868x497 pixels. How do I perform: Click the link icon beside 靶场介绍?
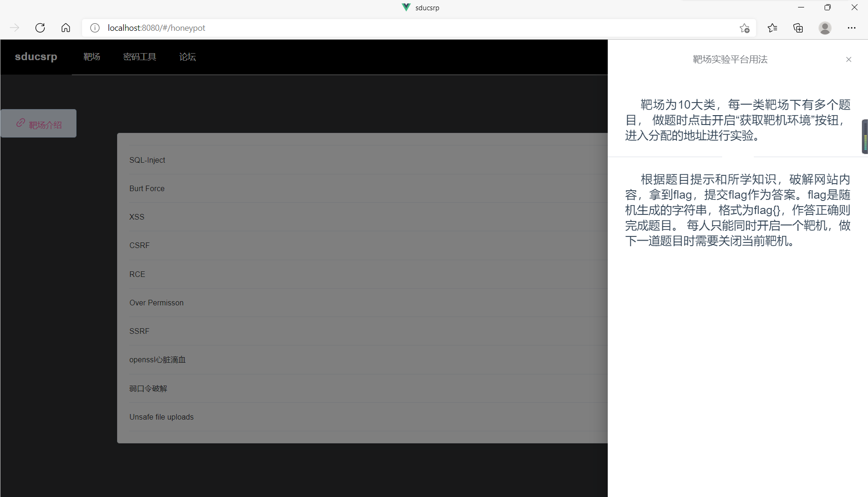(x=21, y=123)
